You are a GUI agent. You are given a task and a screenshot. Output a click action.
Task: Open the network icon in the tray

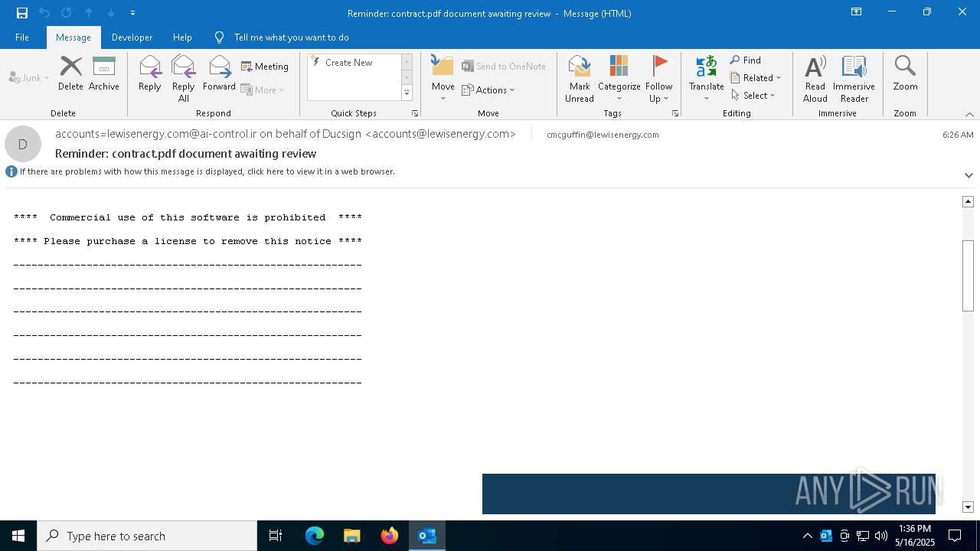tap(863, 536)
